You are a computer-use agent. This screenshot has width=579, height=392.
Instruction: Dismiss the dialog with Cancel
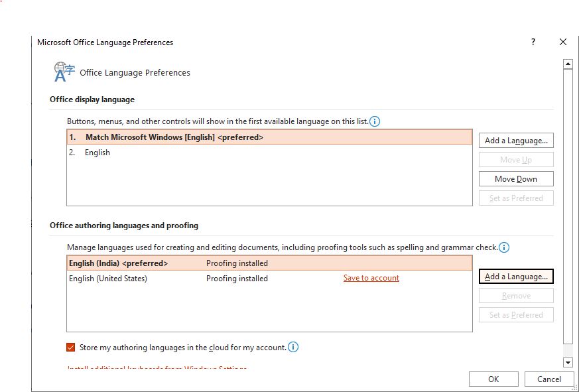coord(549,379)
